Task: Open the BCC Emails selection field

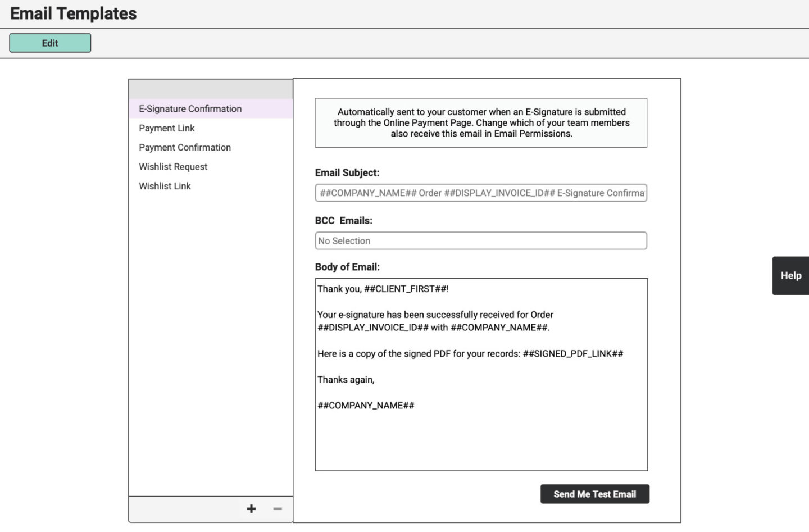Action: 481,240
